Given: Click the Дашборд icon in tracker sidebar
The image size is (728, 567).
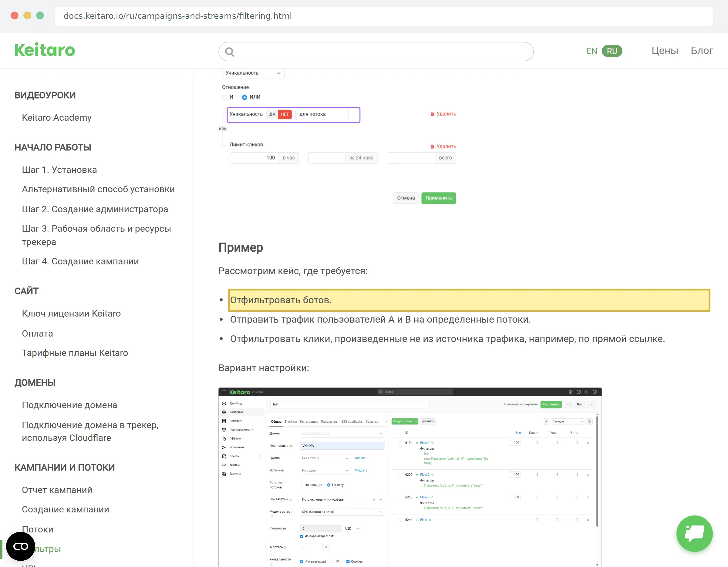Looking at the screenshot, I should [224, 404].
